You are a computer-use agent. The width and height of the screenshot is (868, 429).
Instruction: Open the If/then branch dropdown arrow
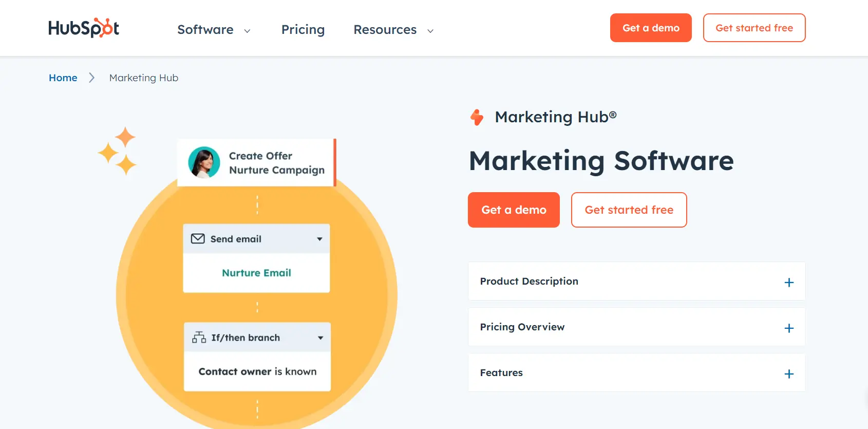320,338
